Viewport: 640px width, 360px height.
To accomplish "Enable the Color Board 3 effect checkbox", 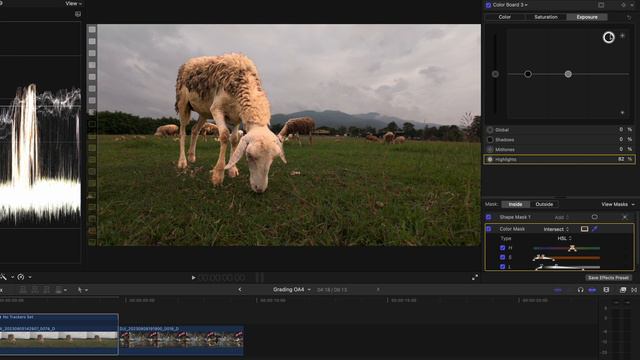I will [488, 5].
